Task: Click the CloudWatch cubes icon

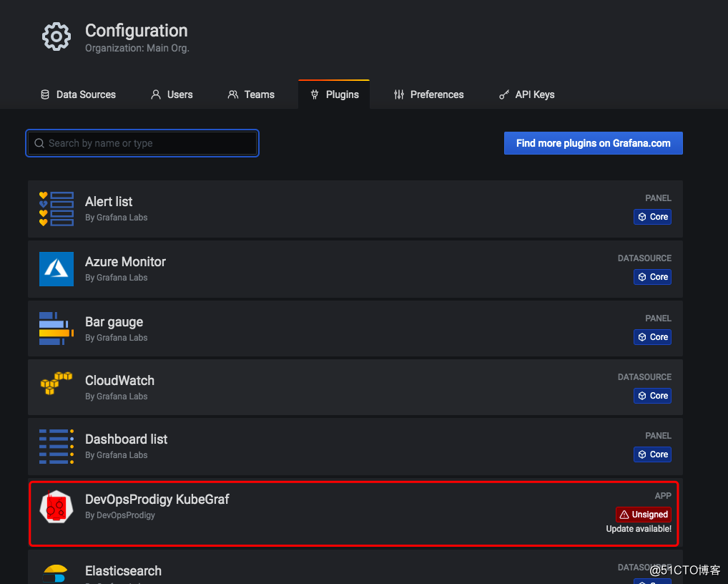Action: pos(56,384)
